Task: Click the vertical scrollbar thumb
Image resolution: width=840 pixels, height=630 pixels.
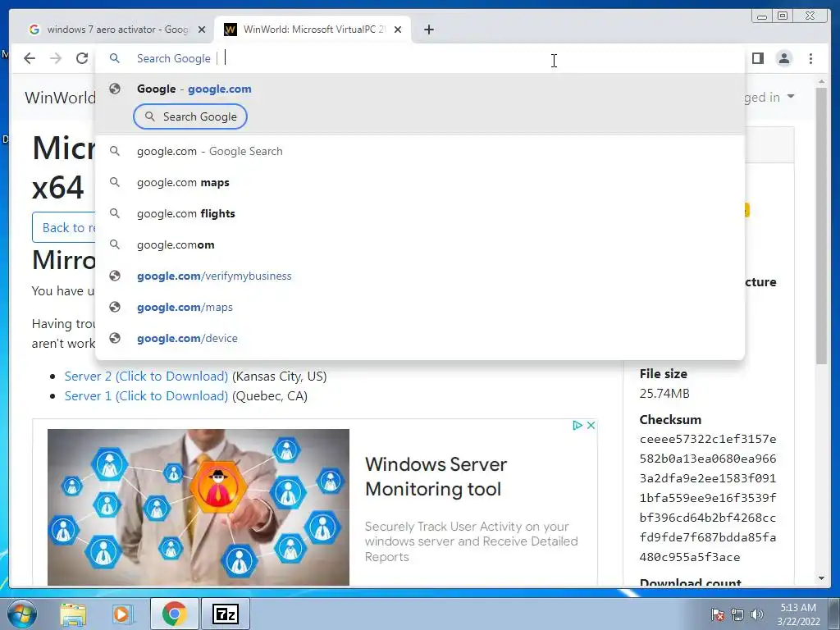Action: coord(821,226)
